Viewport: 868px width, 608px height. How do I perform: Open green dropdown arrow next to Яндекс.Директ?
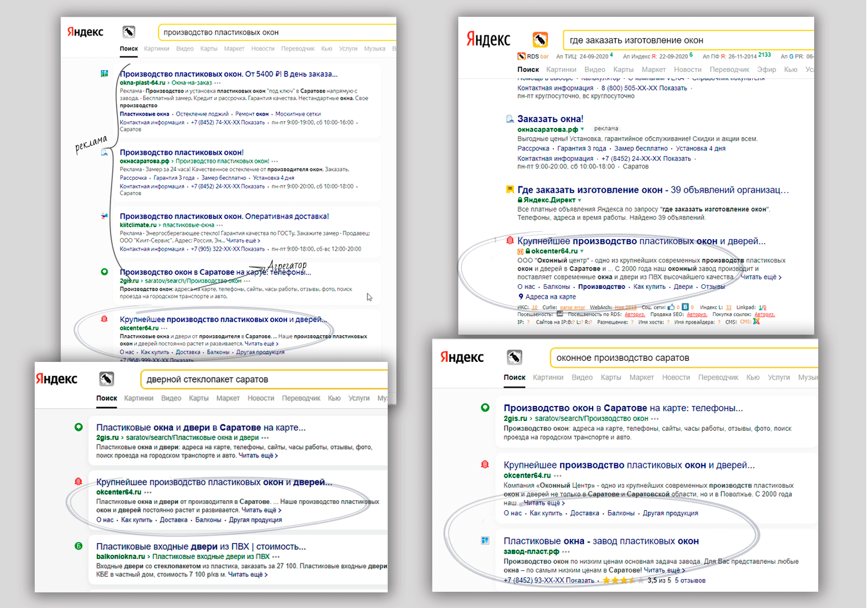point(579,200)
